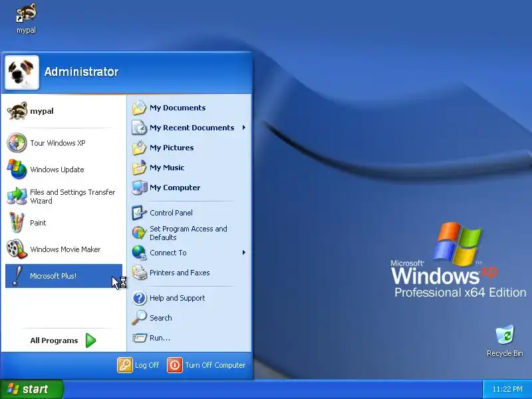Open the My Music folder icon

(139, 168)
